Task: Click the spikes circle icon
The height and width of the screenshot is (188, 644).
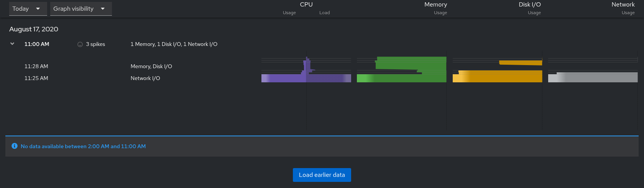Action: pos(80,44)
